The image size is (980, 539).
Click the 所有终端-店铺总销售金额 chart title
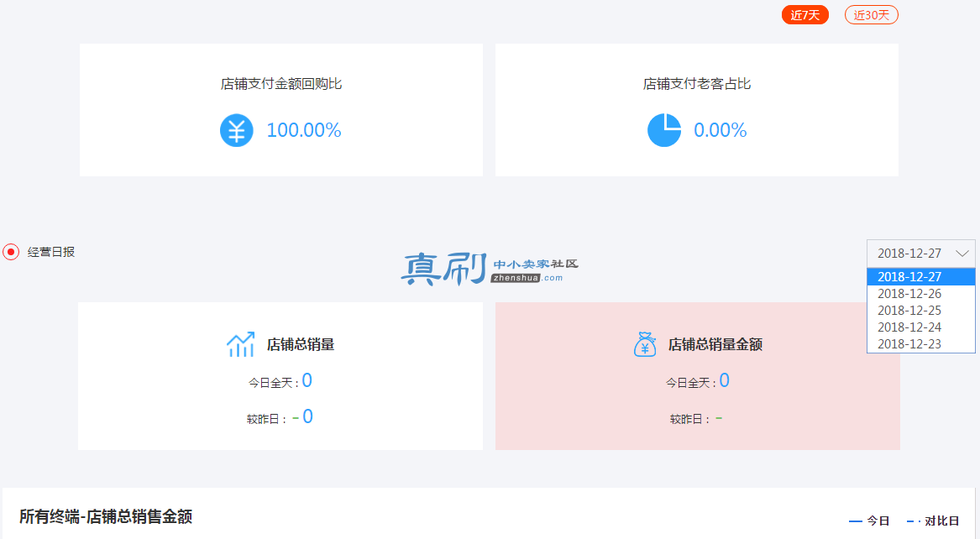pyautogui.click(x=106, y=516)
